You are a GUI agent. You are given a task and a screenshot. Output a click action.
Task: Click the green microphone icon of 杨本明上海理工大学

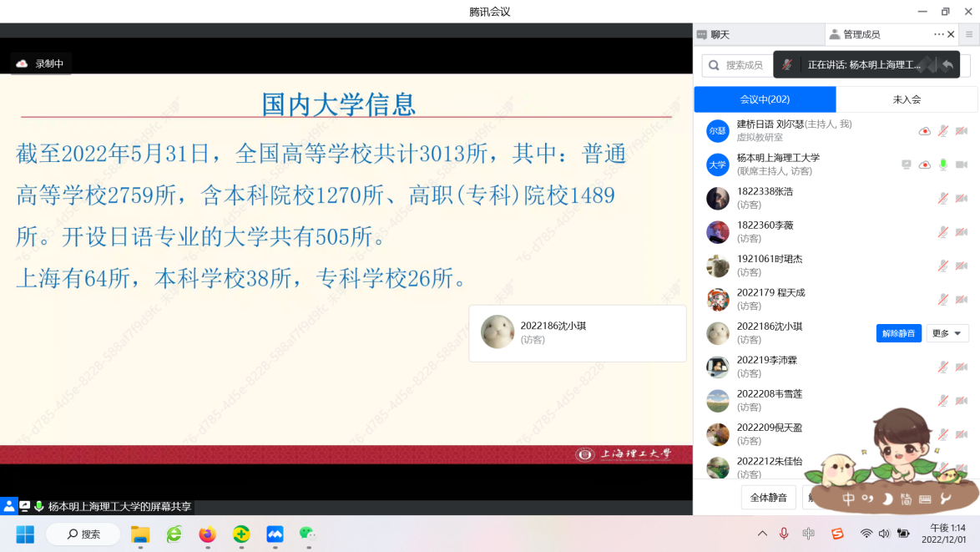tap(942, 165)
